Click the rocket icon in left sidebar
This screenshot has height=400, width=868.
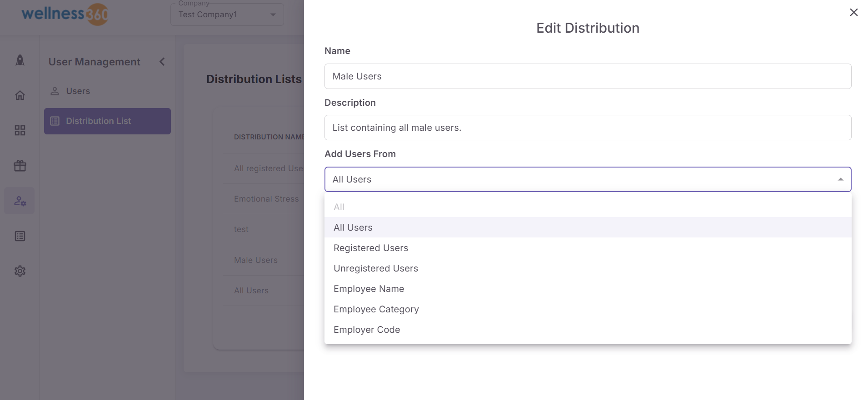pyautogui.click(x=20, y=60)
